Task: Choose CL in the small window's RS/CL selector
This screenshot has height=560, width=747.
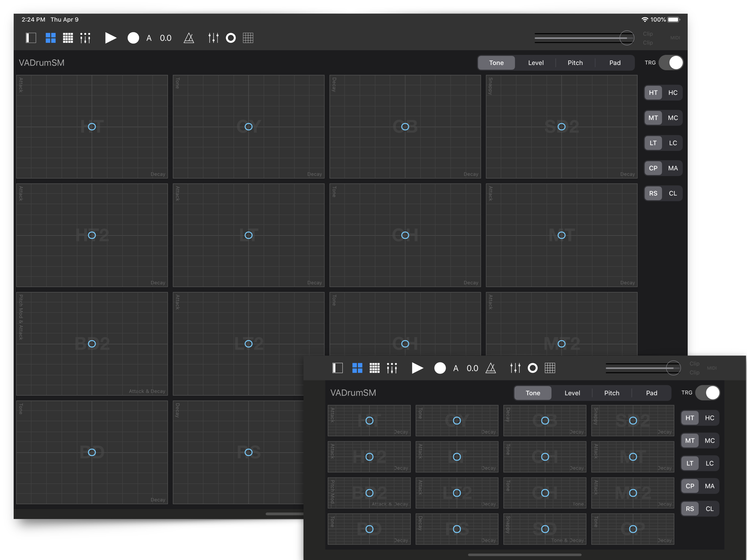Action: point(710,509)
